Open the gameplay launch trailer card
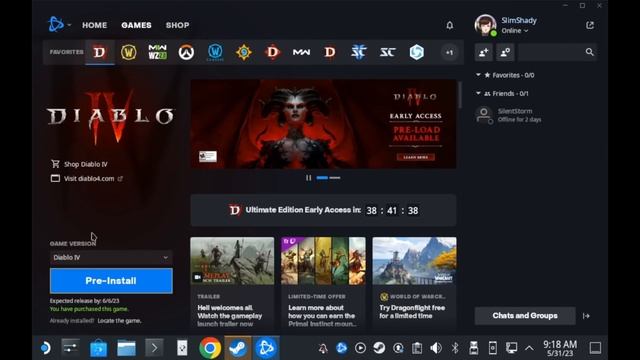Viewport: 640px width, 360px height. pyautogui.click(x=232, y=282)
